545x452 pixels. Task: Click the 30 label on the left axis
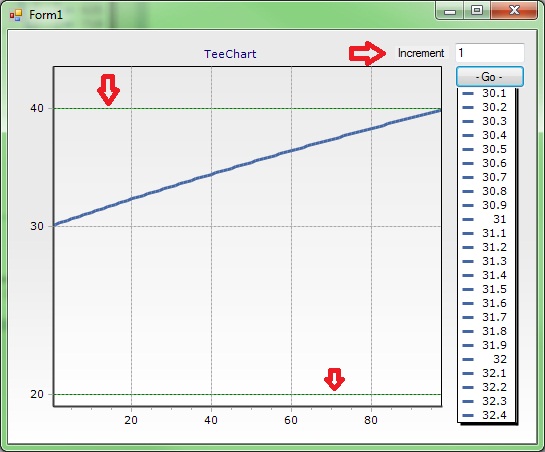37,226
